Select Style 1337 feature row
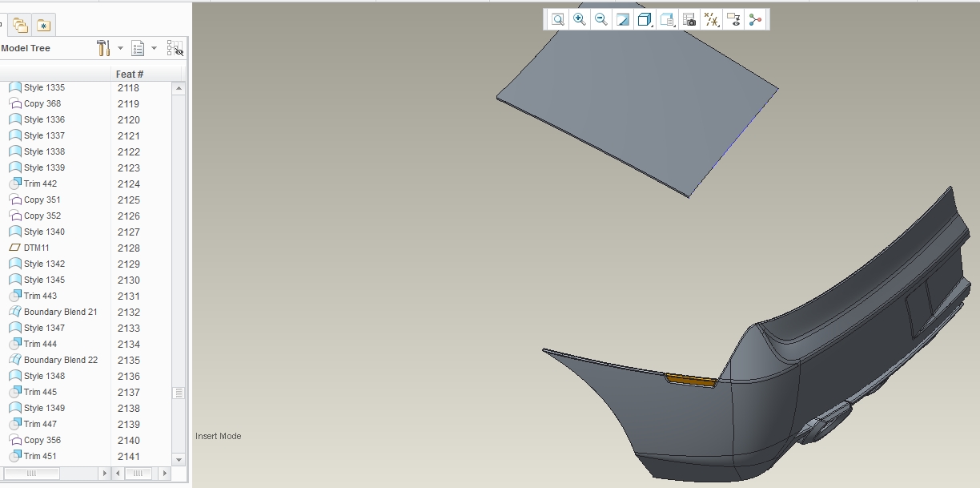Image resolution: width=980 pixels, height=488 pixels. (44, 135)
